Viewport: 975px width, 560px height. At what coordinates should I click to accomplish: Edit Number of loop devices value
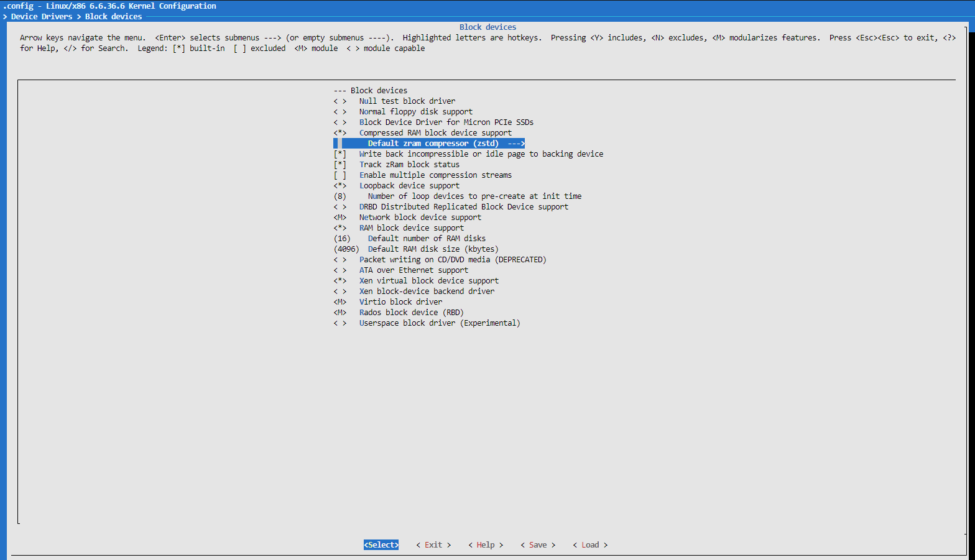474,196
